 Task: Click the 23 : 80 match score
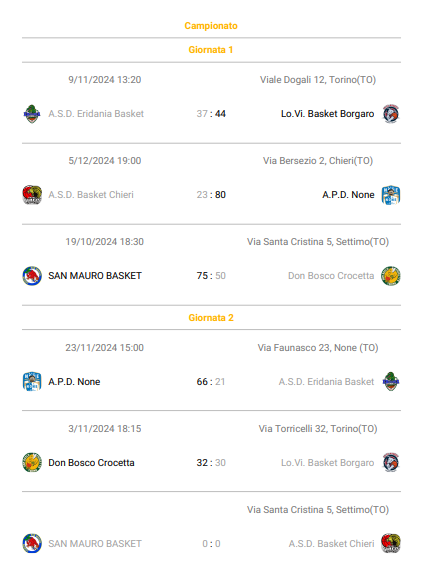[x=211, y=195]
